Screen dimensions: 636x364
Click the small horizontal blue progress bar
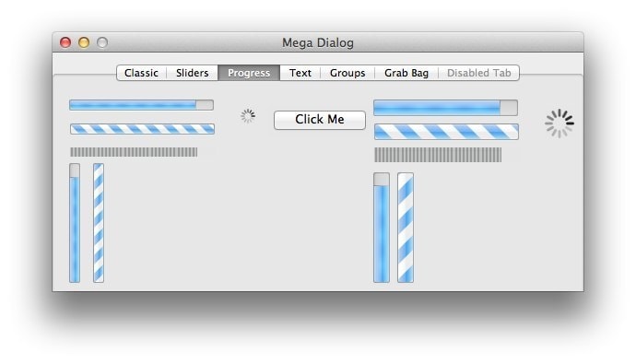pyautogui.click(x=142, y=105)
